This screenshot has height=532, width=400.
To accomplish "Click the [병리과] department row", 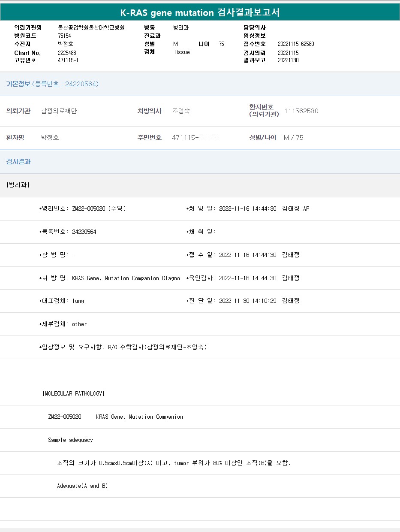I will [18, 185].
